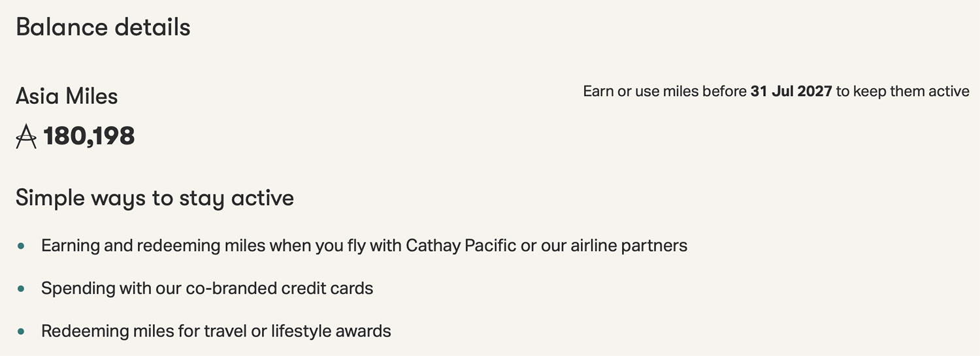Click the 'Earn or use miles before' text
This screenshot has height=356, width=980.
click(x=665, y=91)
